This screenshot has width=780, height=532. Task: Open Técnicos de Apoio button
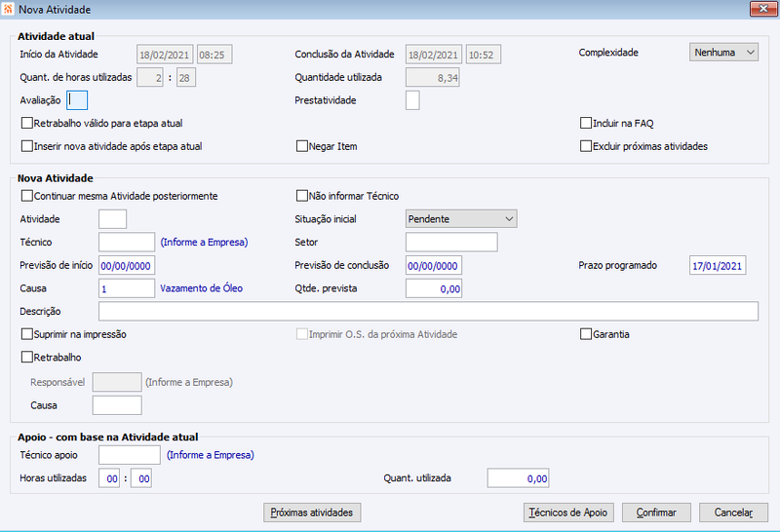(x=568, y=513)
